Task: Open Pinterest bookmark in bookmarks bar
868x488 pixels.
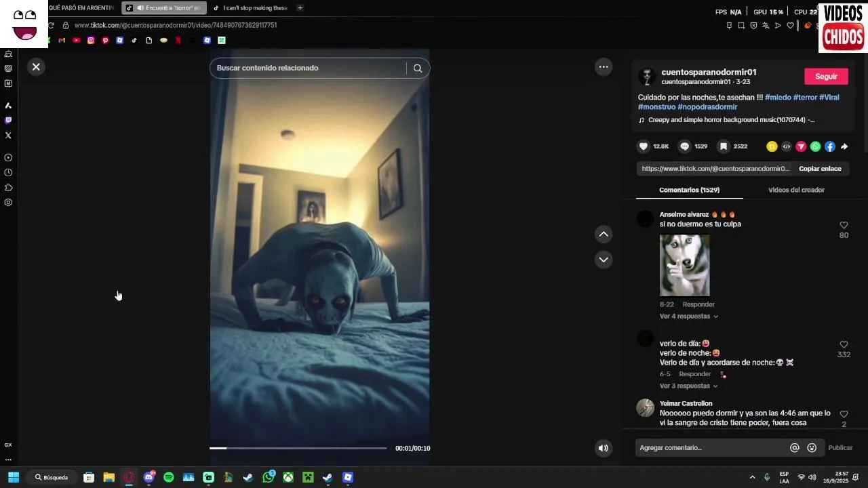Action: (105, 41)
